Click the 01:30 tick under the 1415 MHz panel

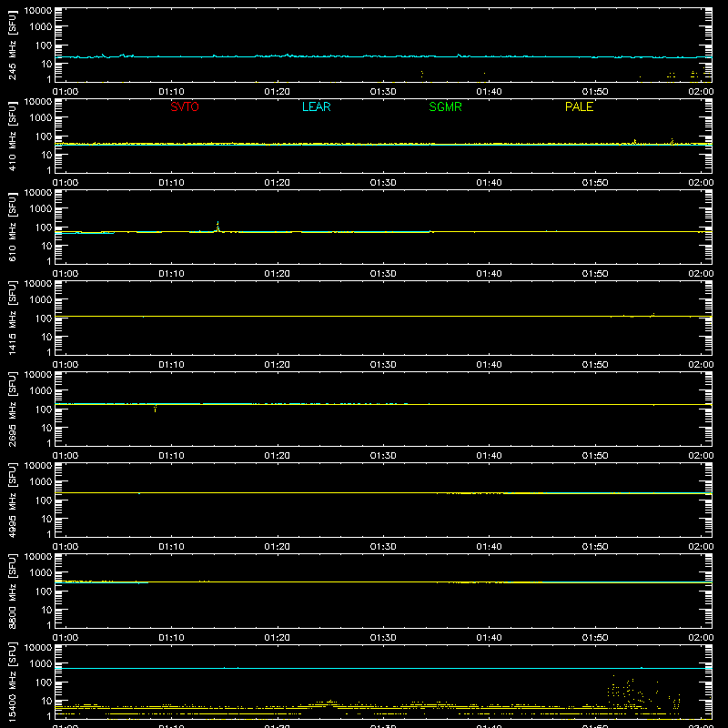coord(383,365)
